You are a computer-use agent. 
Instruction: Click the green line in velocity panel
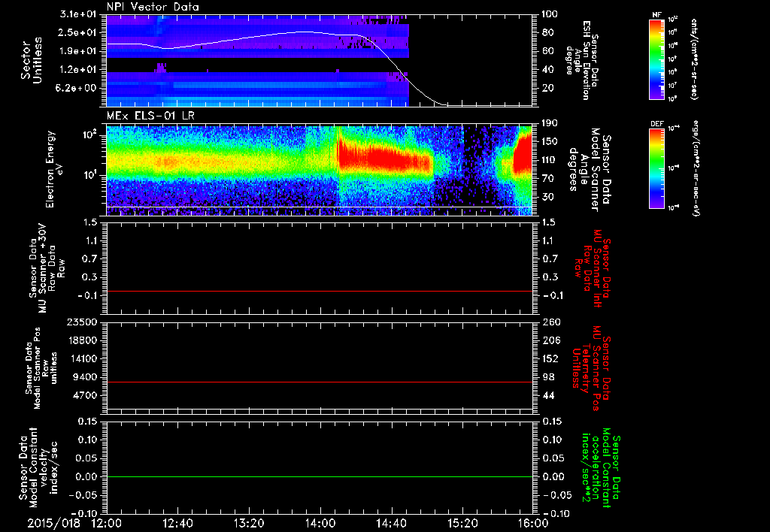pyautogui.click(x=319, y=476)
